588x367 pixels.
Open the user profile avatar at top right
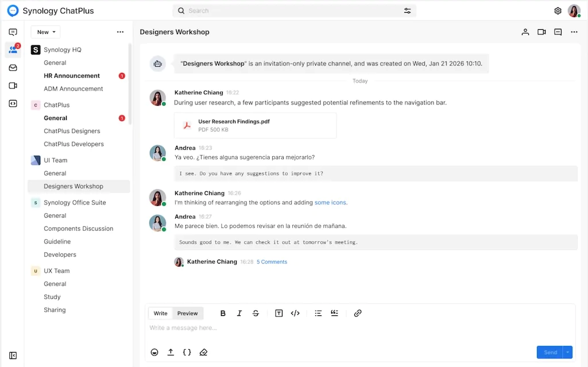[574, 11]
